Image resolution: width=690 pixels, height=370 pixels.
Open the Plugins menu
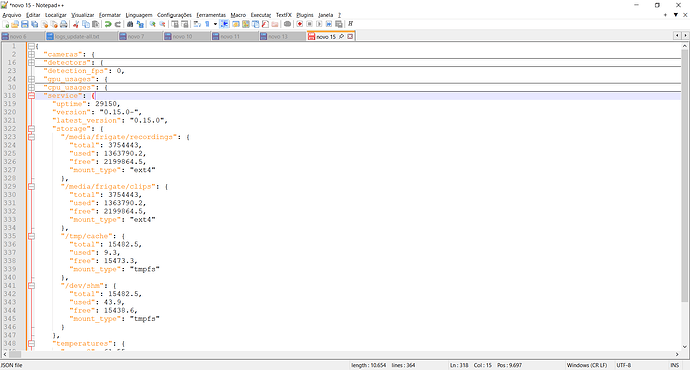tap(305, 15)
